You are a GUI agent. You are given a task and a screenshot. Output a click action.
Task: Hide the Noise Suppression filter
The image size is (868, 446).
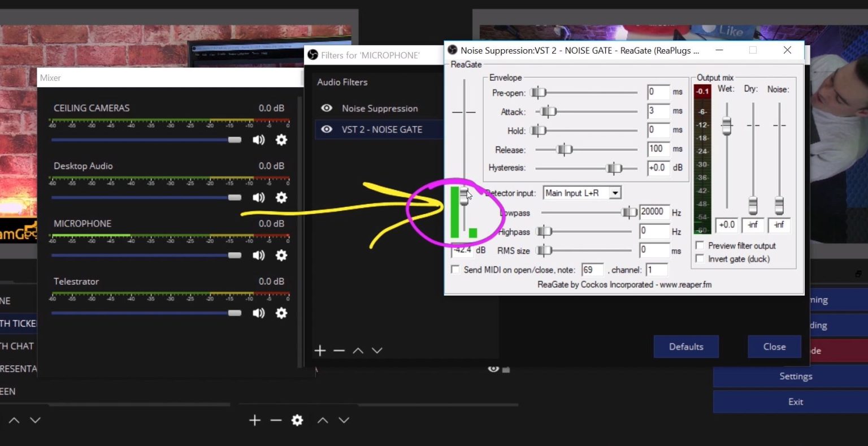pyautogui.click(x=326, y=108)
